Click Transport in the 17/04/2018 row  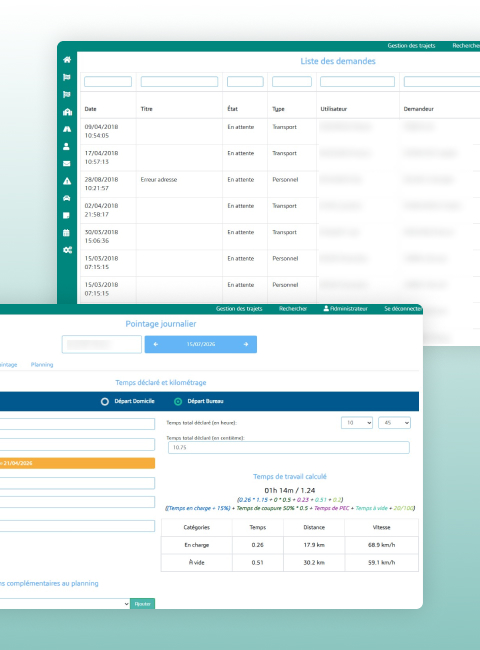coord(284,153)
